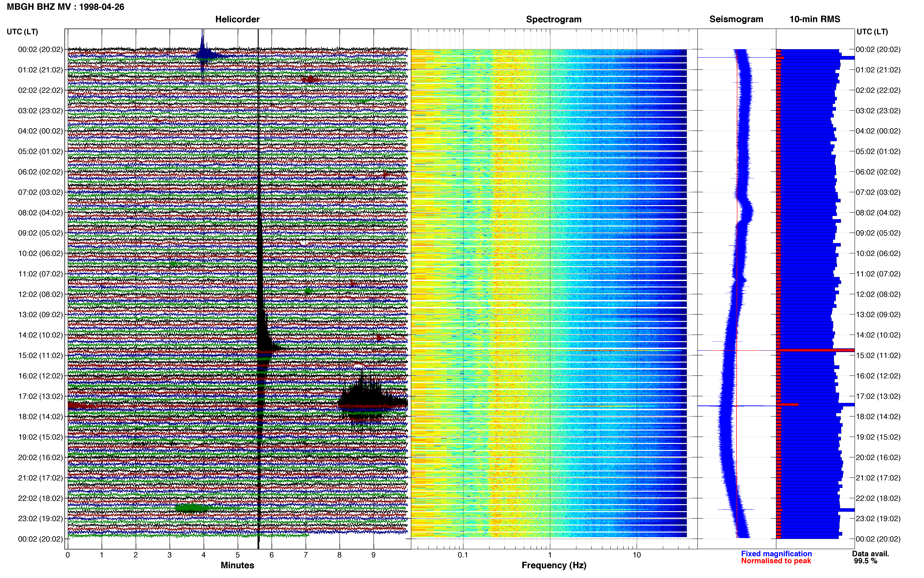Click the left time label '01:02 (21:02)'
Image resolution: width=924 pixels, height=578 pixels.
tap(40, 70)
